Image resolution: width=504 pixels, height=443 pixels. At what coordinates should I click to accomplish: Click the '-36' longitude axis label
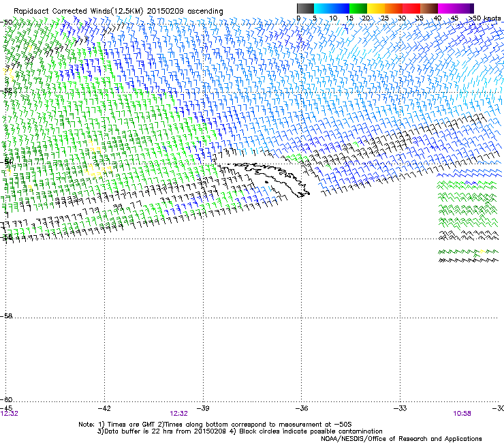[x=302, y=408]
